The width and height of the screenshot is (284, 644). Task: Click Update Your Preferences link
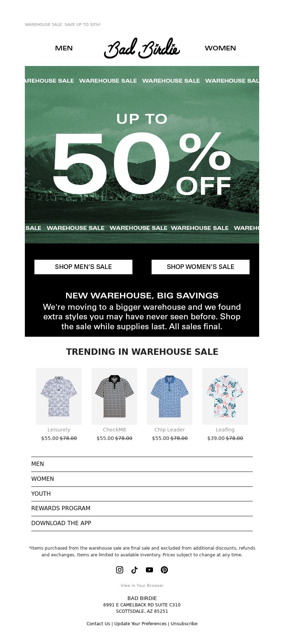tap(140, 623)
